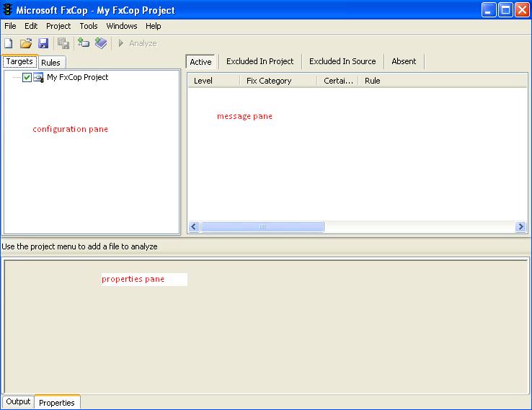This screenshot has height=410, width=532.
Task: Click the Add Targets toolbar icon
Action: click(x=83, y=43)
